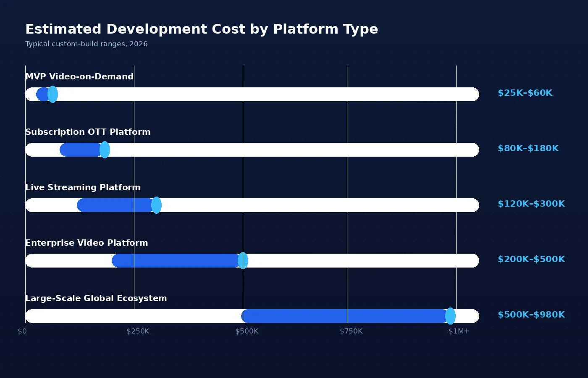
Task: Click the chart title 'Estimated Development Cost by Platform Type'
Action: (202, 29)
